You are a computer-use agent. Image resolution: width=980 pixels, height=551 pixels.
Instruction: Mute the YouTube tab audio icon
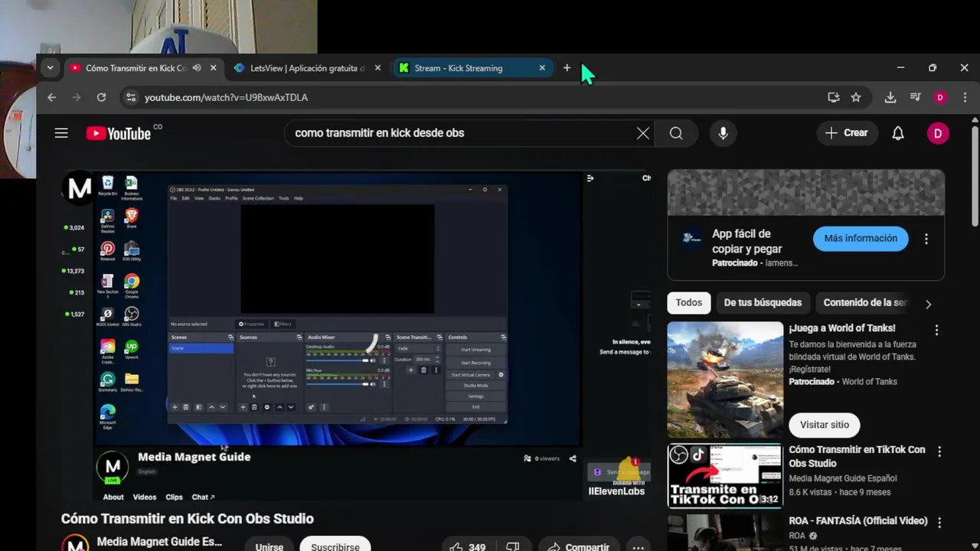pyautogui.click(x=197, y=68)
